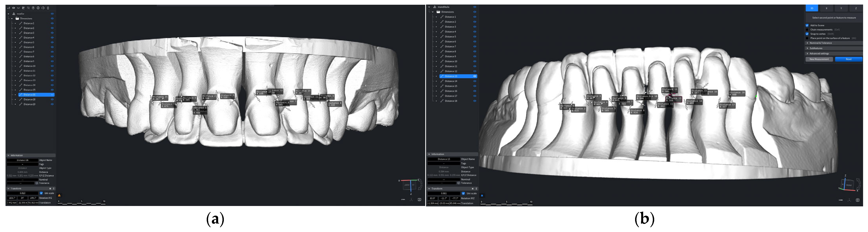
Task: Click the maxilar mesh icon in tree
Action: [14, 14]
